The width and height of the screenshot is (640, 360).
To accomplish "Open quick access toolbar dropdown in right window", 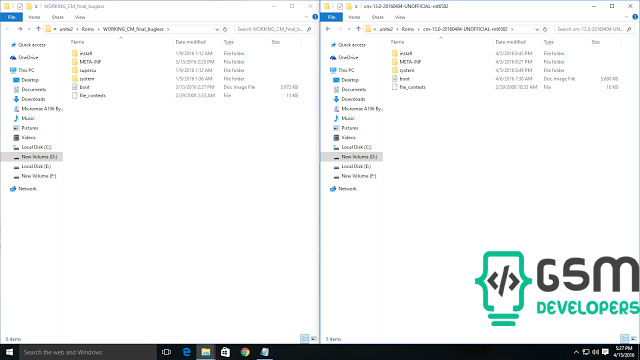I will pyautogui.click(x=356, y=7).
